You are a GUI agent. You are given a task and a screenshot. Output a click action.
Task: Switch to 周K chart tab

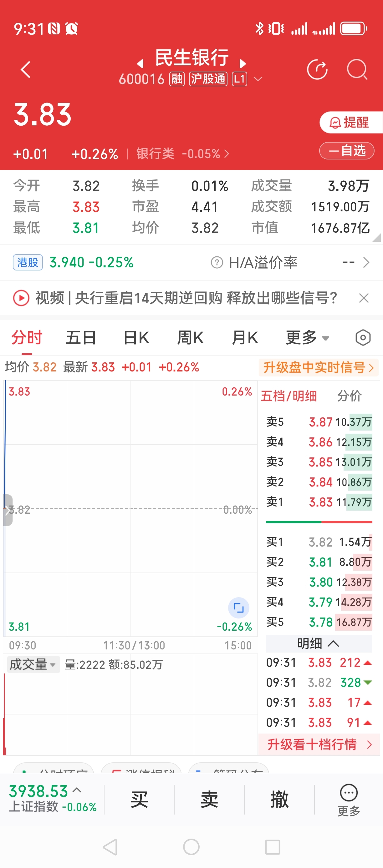pos(191,338)
